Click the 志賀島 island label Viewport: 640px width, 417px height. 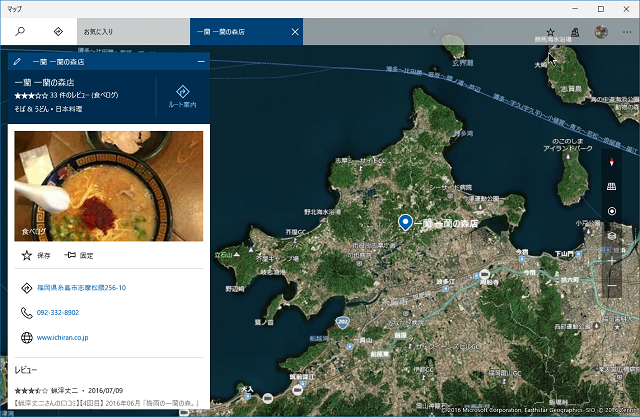click(571, 89)
